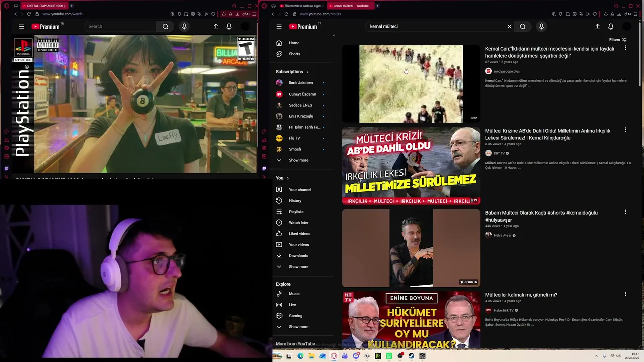This screenshot has width=644, height=362.
Task: Open Hülya Avşar channel link
Action: click(503, 235)
